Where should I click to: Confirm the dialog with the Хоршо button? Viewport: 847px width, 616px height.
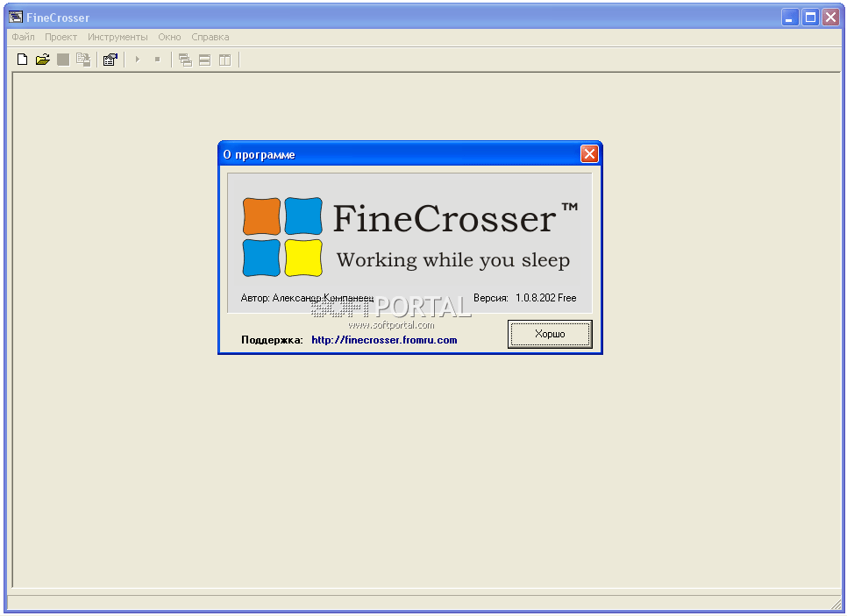tap(550, 334)
